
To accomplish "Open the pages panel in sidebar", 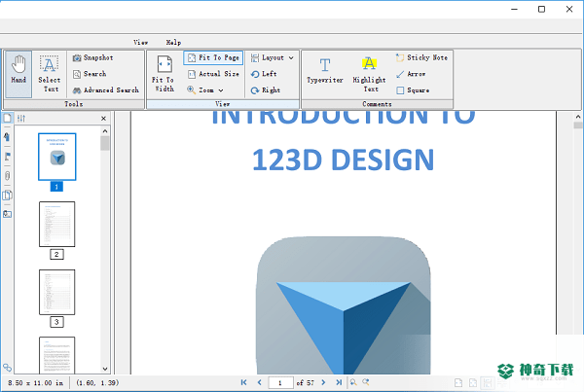I will (x=7, y=196).
